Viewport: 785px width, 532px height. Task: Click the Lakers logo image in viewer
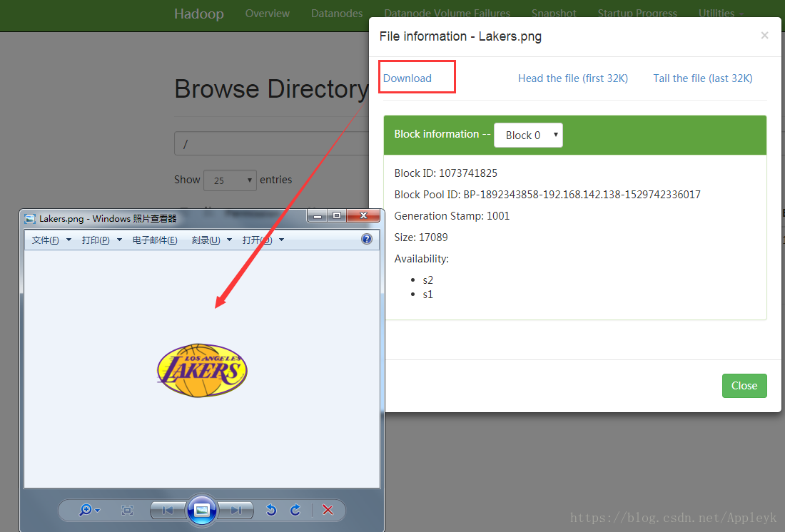[x=202, y=370]
